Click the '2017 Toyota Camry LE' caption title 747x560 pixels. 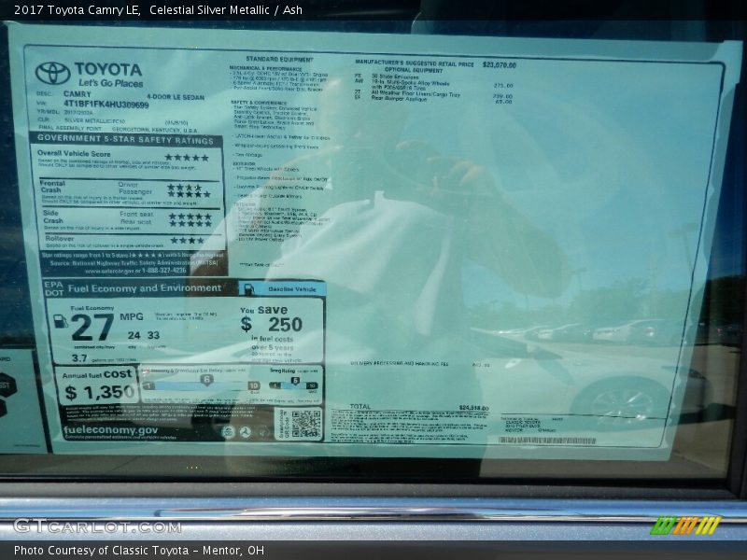point(77,10)
